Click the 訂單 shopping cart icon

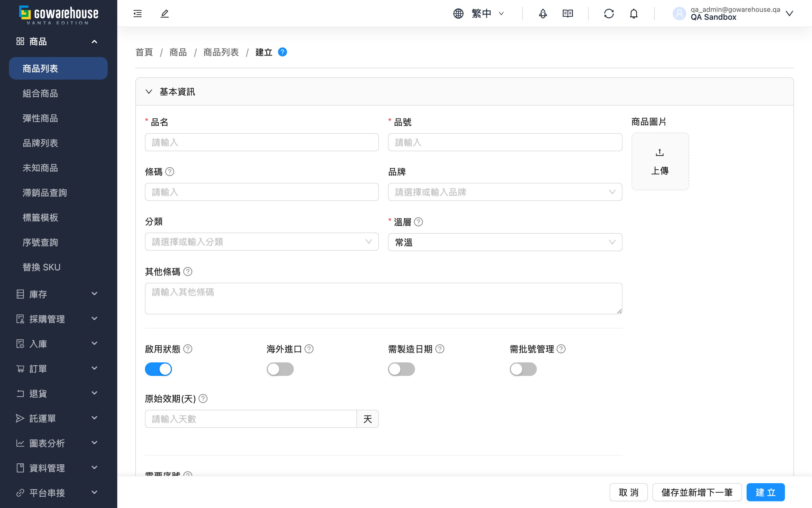(x=20, y=369)
